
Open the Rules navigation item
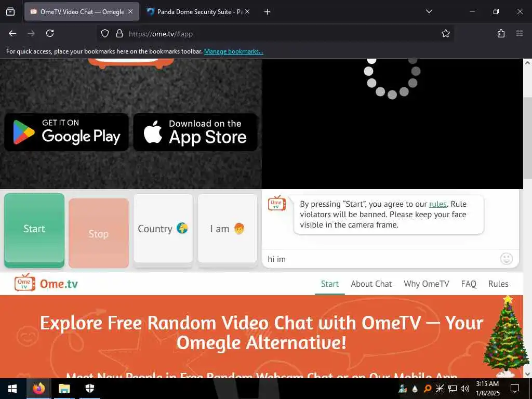[x=498, y=284]
